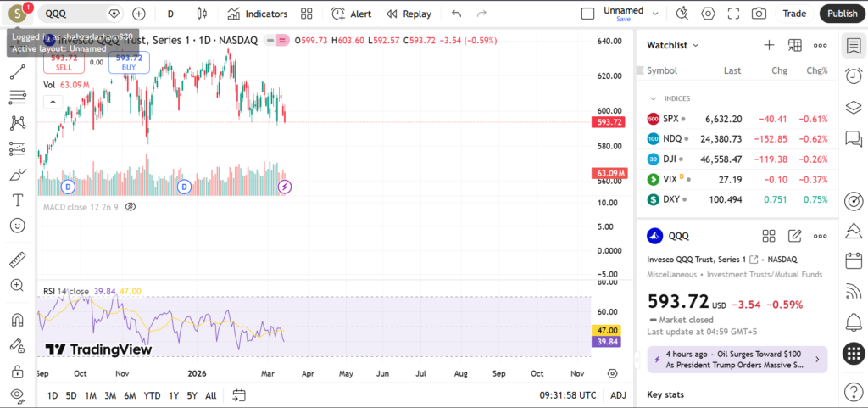The width and height of the screenshot is (868, 408).
Task: Expand the Watchlist dropdown
Action: [x=673, y=45]
